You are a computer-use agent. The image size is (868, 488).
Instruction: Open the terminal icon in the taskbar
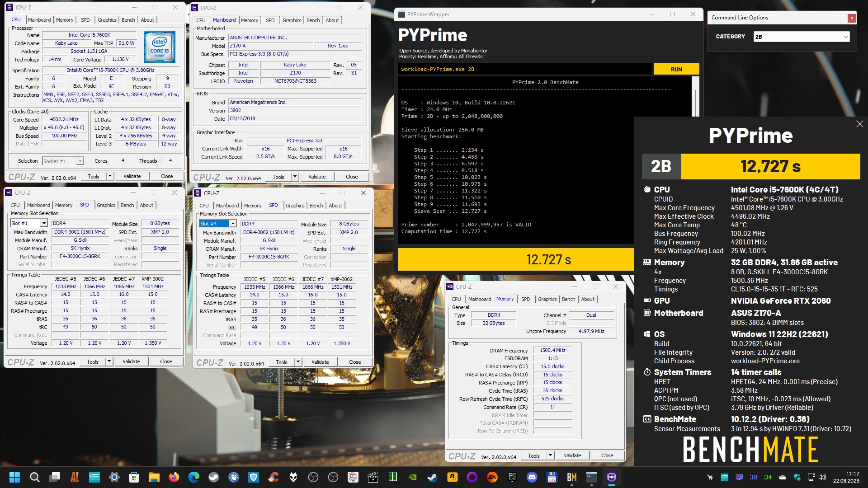[592, 477]
